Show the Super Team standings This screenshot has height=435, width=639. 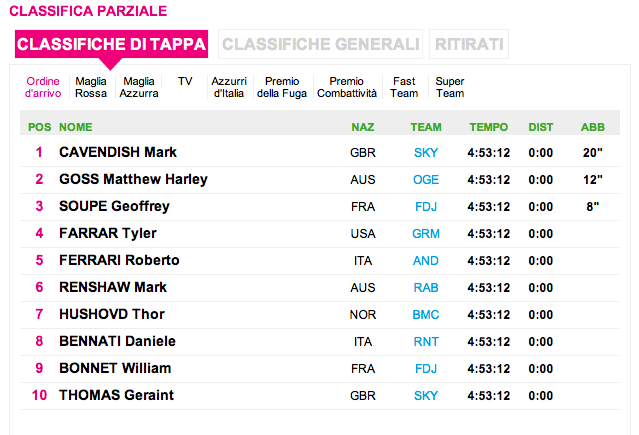click(450, 87)
